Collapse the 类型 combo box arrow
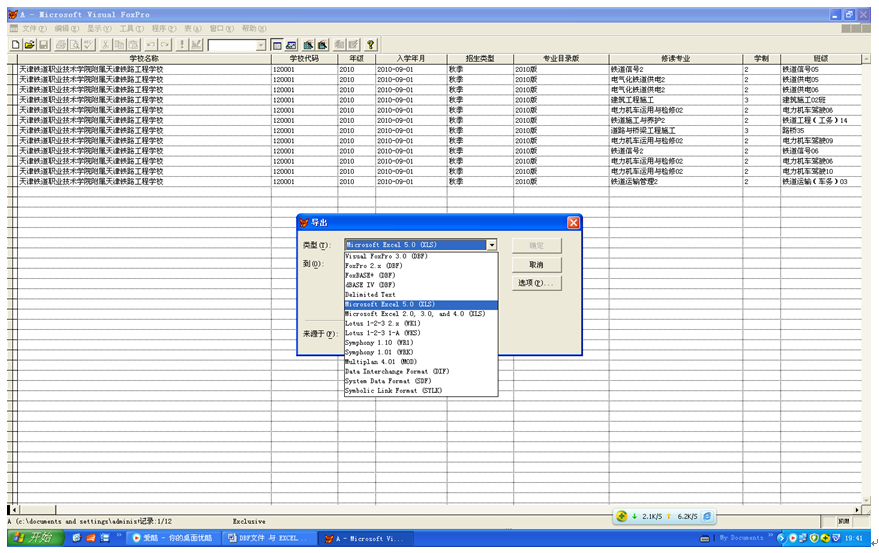 point(492,245)
